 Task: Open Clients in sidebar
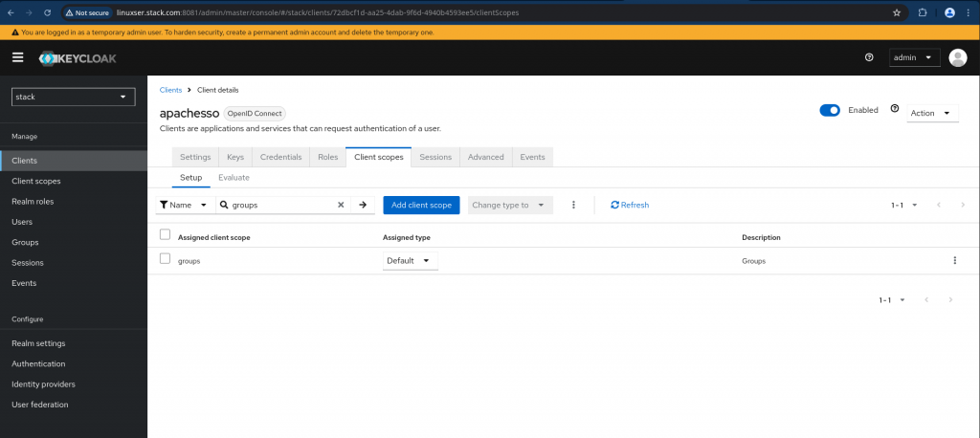(74, 161)
